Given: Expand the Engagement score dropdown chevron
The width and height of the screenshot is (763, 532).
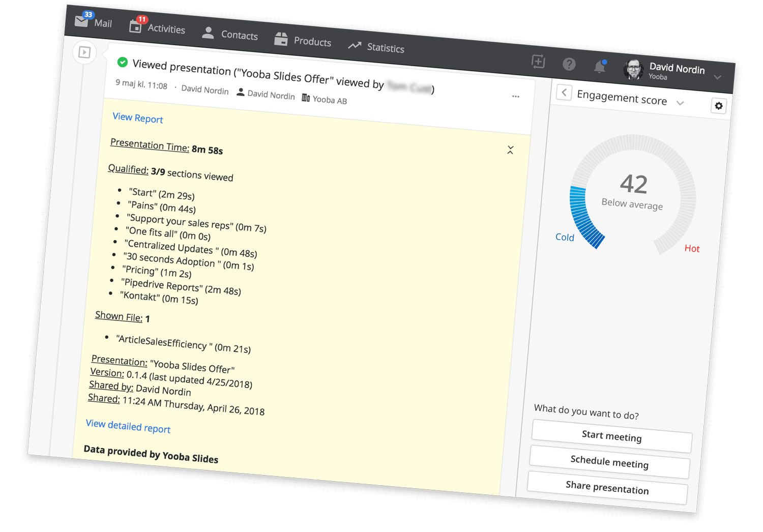Looking at the screenshot, I should click(680, 103).
